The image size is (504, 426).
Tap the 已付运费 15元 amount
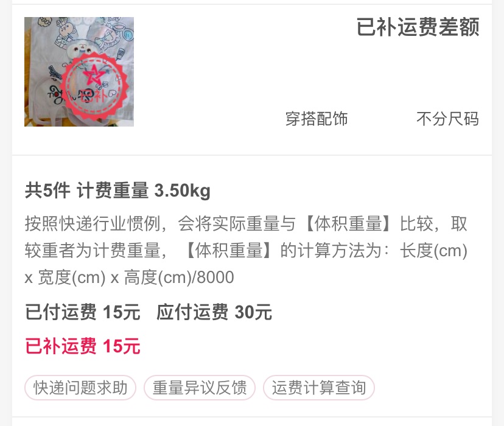(83, 312)
